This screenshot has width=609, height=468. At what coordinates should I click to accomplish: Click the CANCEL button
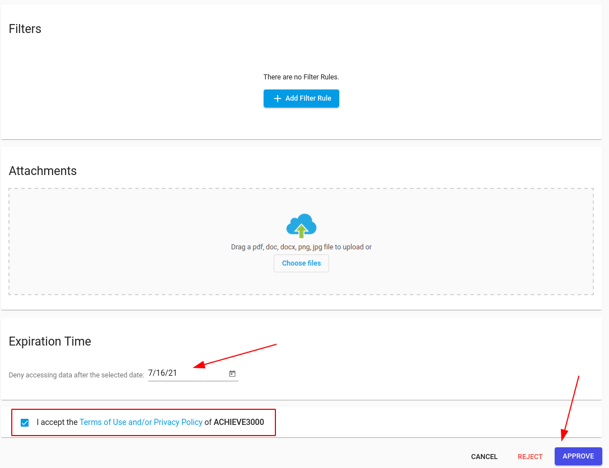pyautogui.click(x=484, y=456)
